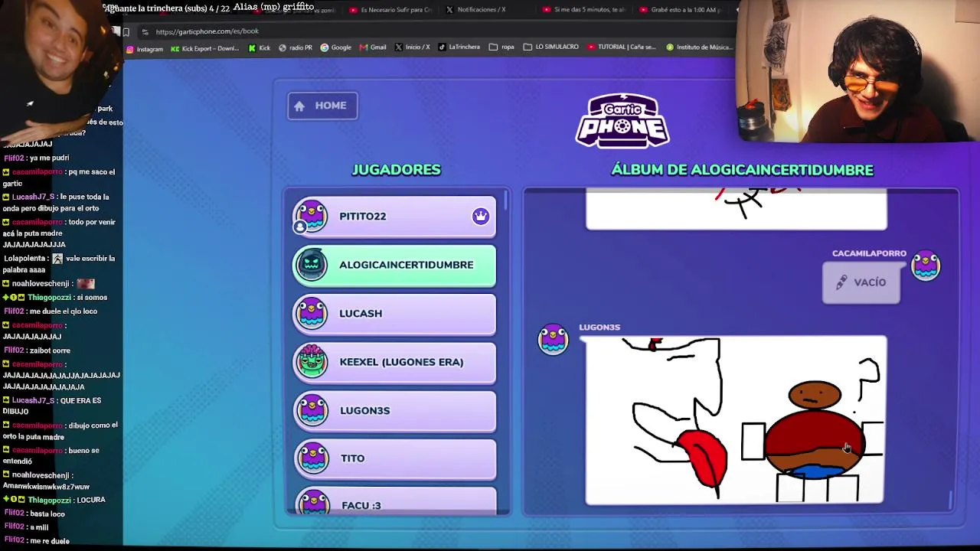Open the Gmail bookmark
Screen dimensions: 980x551
(373, 47)
